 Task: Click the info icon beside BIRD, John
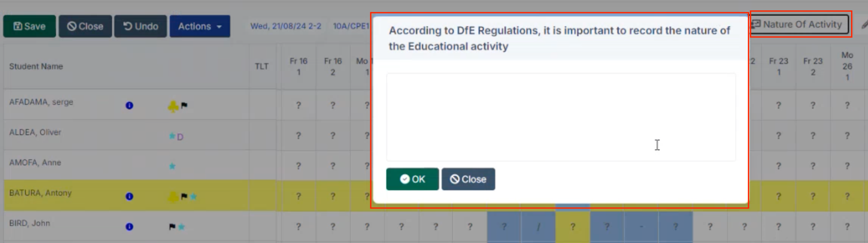click(x=129, y=227)
